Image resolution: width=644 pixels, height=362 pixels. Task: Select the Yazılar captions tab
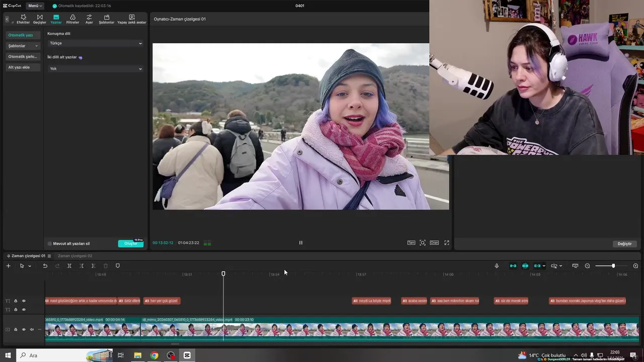click(x=56, y=19)
